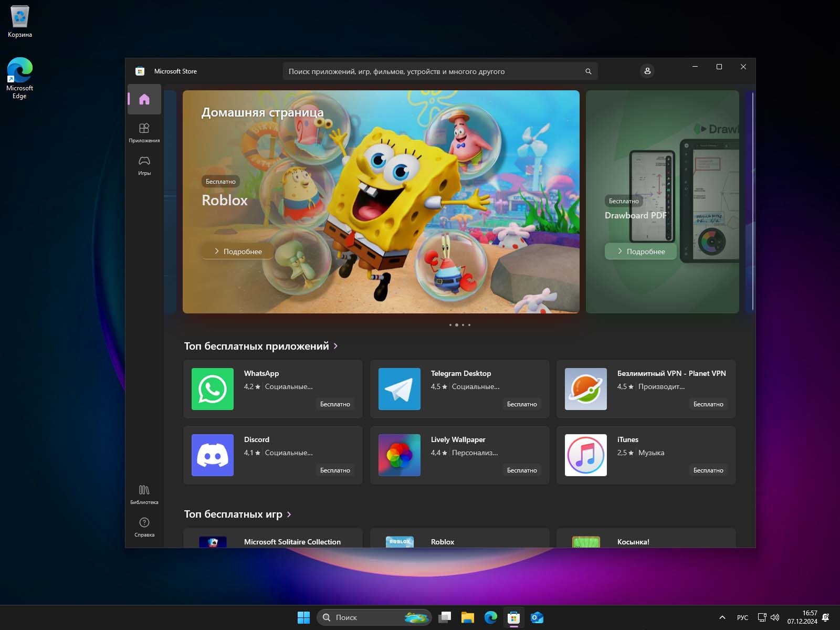This screenshot has width=840, height=630.
Task: Click Подробнее button for Drawboard PDF
Action: 640,251
